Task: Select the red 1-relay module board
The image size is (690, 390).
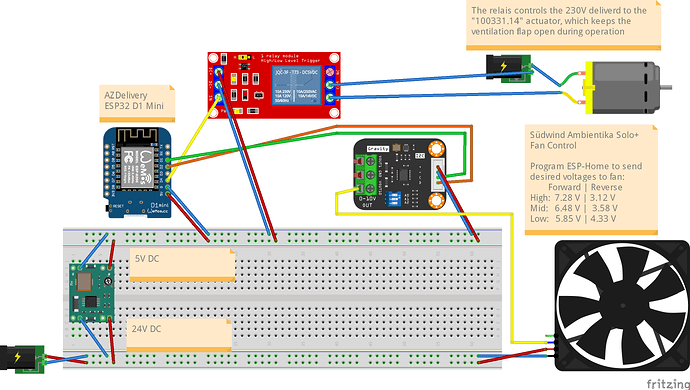Action: pos(274,85)
